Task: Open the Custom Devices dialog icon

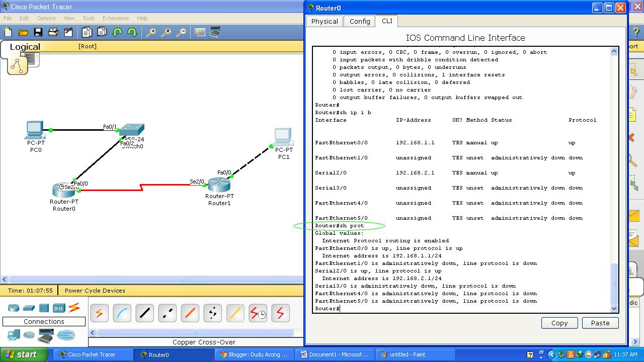Action: click(x=215, y=32)
